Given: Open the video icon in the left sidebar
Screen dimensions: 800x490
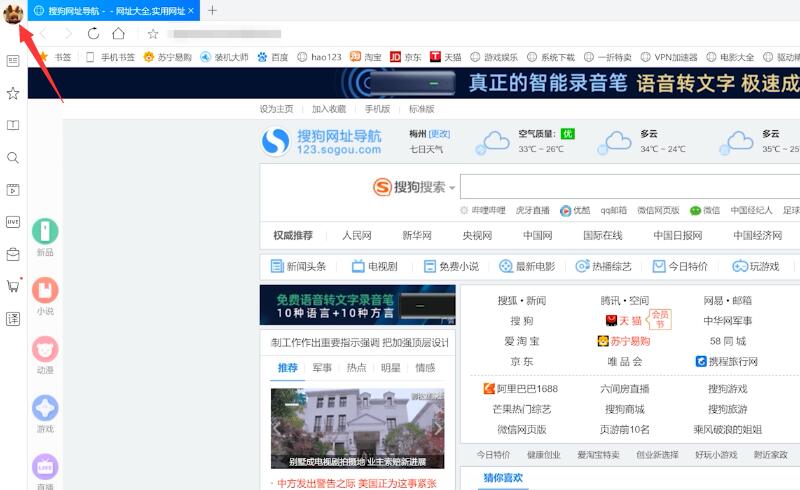Looking at the screenshot, I should (x=13, y=190).
